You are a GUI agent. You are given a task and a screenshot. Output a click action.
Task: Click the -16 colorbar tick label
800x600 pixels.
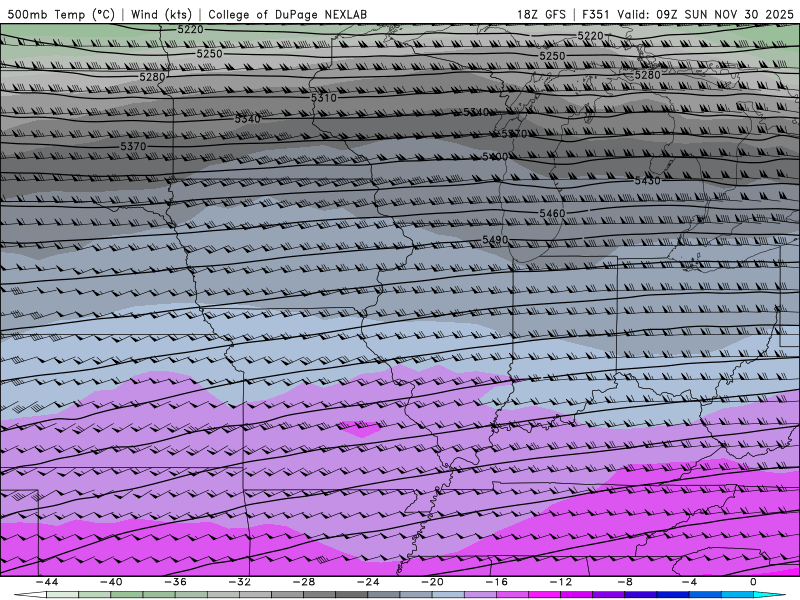coord(496,582)
